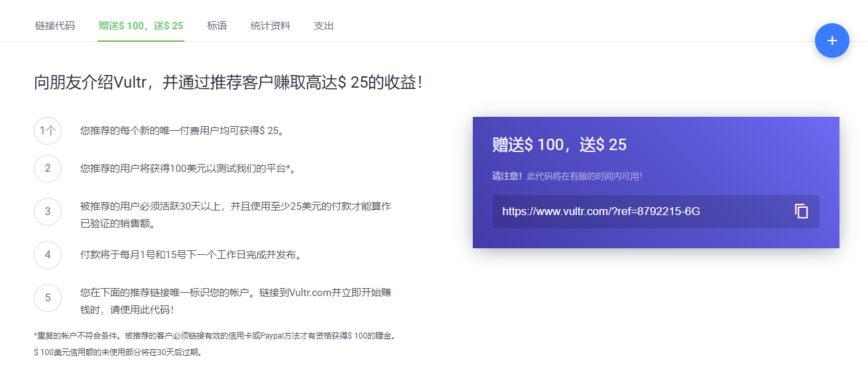868x387 pixels.
Task: Select the 赠送$ 100，送$ 25 tab
Action: (x=141, y=26)
